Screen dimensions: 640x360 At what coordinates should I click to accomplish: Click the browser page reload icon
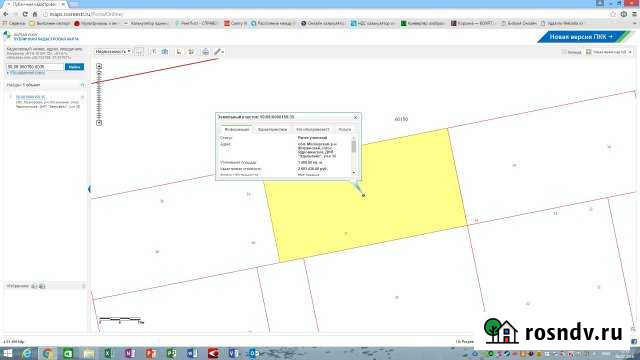tap(25, 14)
